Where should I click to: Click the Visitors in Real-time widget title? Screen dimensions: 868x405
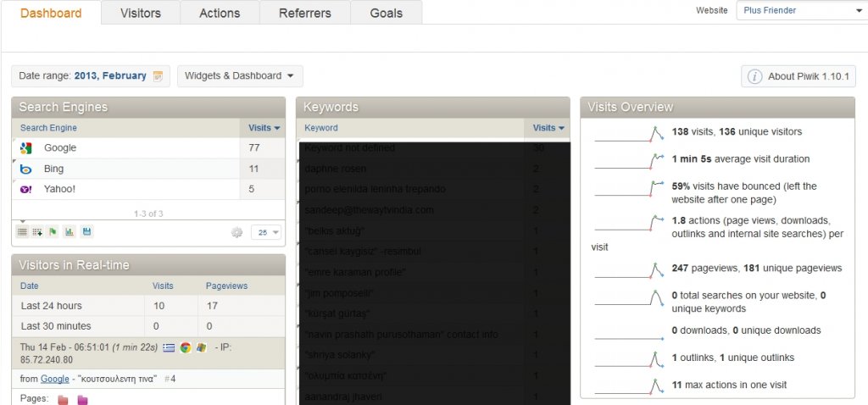pyautogui.click(x=148, y=265)
